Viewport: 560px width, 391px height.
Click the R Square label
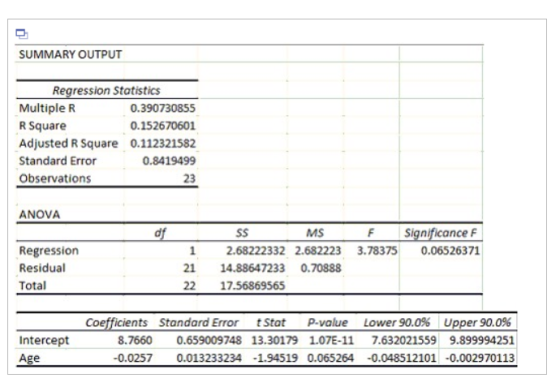click(x=42, y=126)
